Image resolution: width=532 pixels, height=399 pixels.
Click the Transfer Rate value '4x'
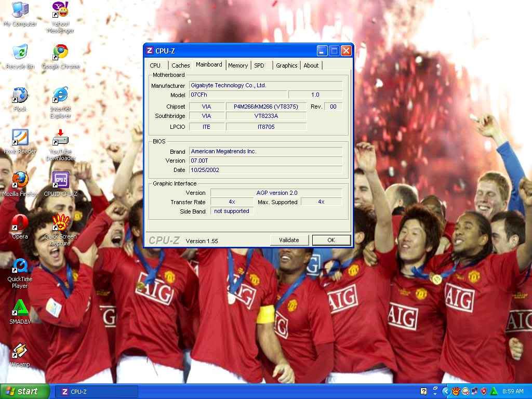pos(232,202)
